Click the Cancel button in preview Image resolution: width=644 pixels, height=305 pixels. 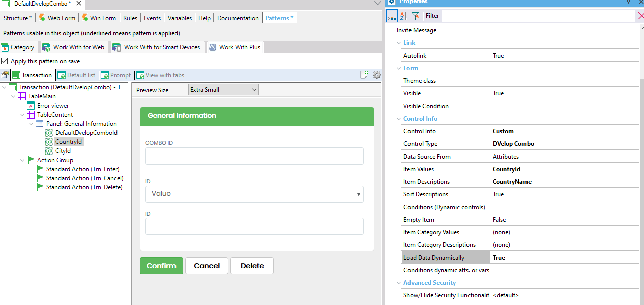click(x=207, y=266)
